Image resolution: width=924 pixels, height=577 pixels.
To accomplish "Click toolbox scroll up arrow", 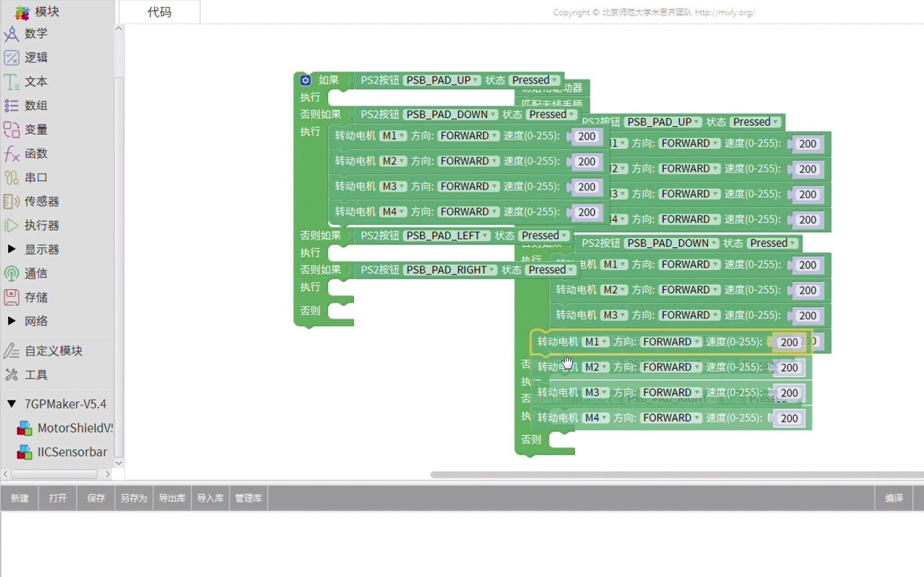I will click(118, 28).
